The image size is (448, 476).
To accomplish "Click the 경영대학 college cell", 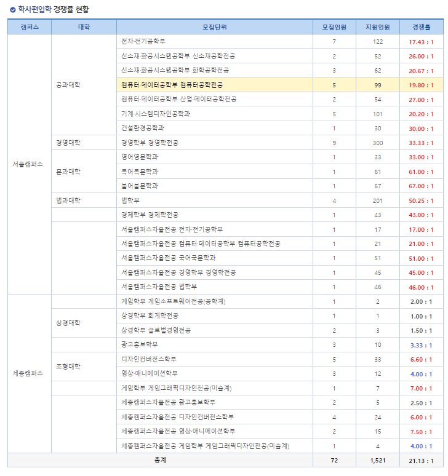I will 84,143.
